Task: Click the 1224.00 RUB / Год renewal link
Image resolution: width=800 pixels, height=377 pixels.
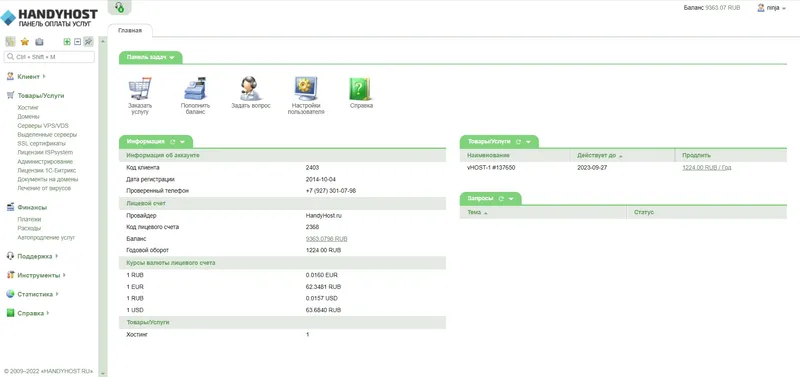Action: pyautogui.click(x=707, y=167)
